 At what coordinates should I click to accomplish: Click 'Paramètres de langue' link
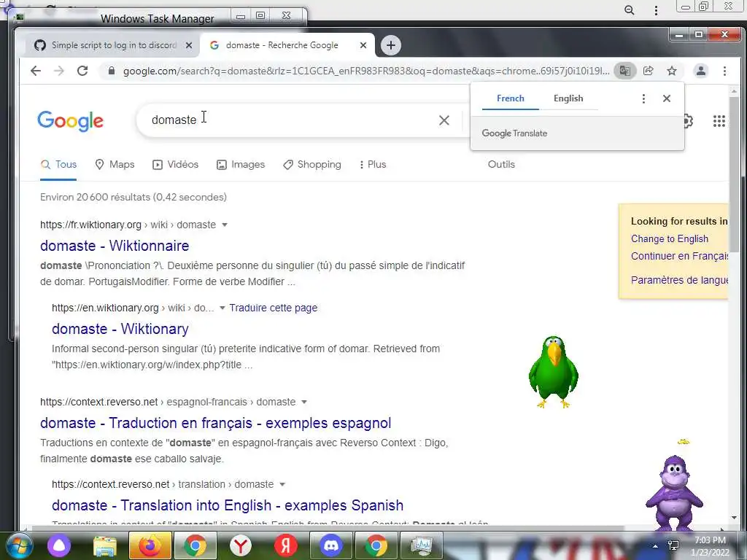[x=679, y=280]
